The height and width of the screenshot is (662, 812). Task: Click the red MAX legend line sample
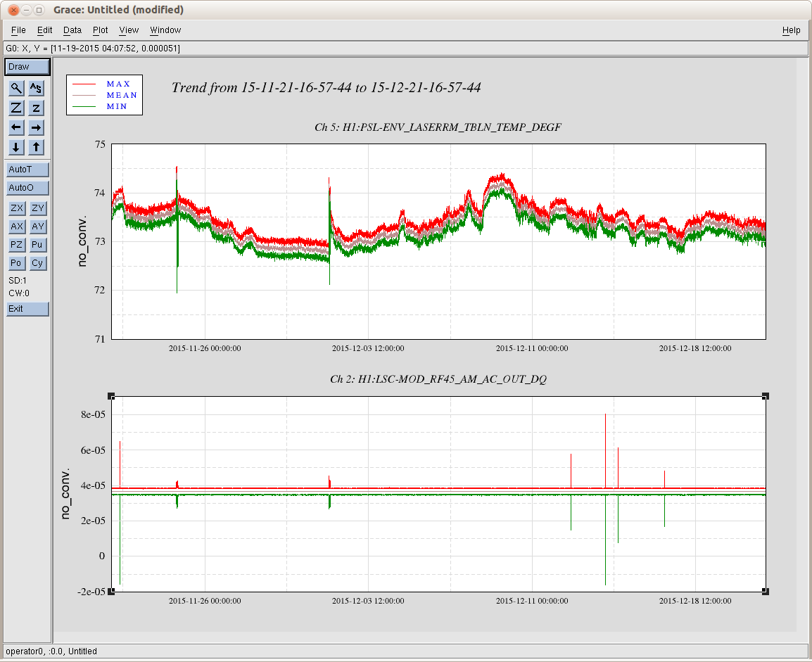pos(84,84)
